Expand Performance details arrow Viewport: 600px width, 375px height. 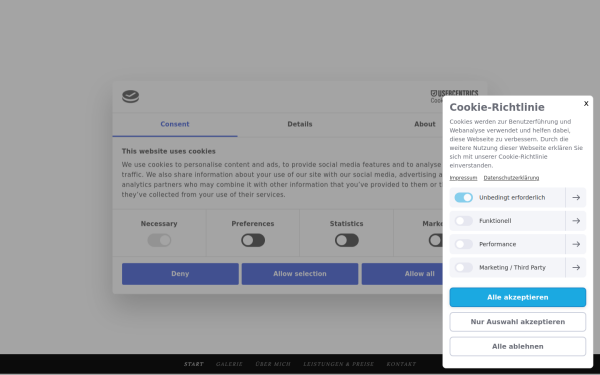pos(576,244)
